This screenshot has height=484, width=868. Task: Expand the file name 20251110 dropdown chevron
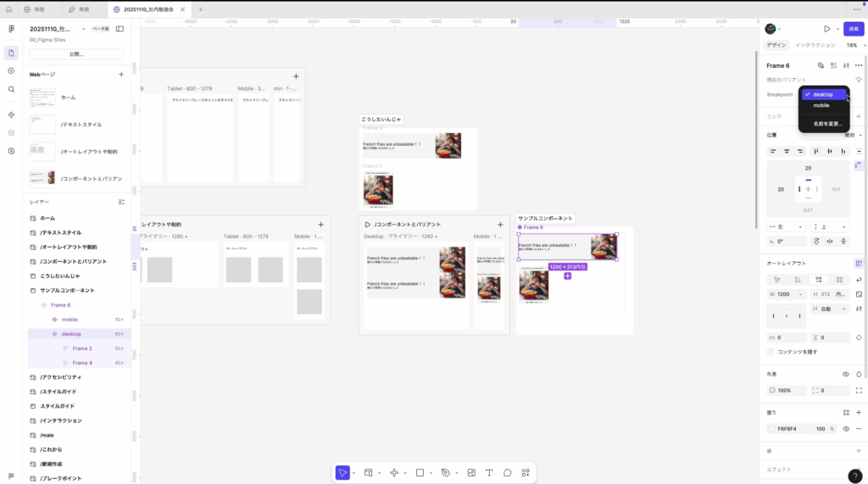83,29
